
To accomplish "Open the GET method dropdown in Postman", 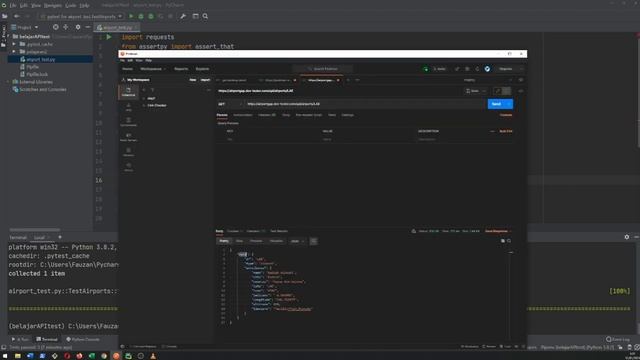I will click(x=230, y=104).
